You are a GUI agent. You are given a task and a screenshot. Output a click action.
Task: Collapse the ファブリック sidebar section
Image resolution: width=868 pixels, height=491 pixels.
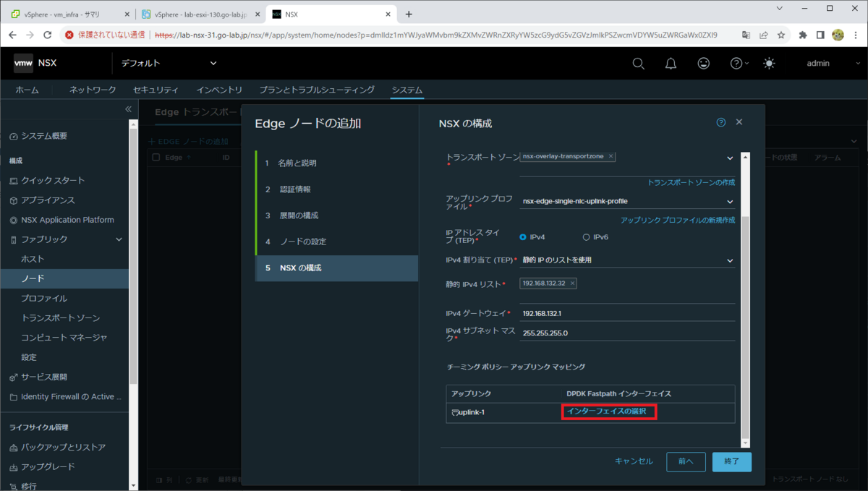[x=119, y=239]
